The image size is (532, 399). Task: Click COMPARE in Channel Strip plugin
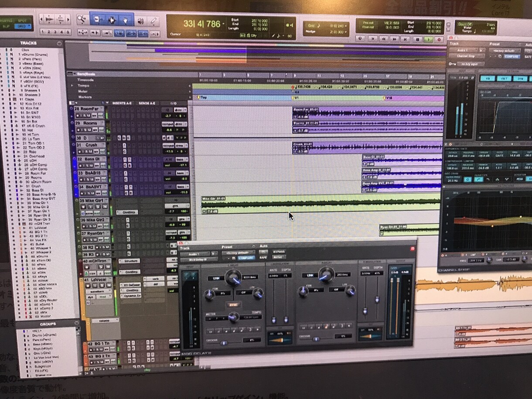tap(512, 56)
